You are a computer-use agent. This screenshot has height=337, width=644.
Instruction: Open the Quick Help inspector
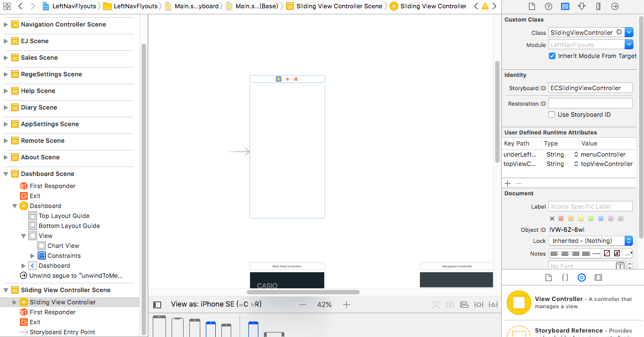pos(548,7)
